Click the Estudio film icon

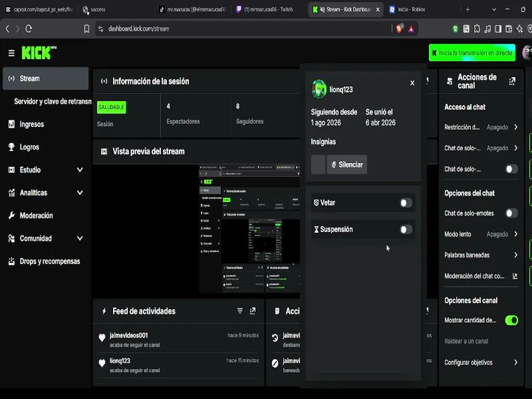pos(12,170)
